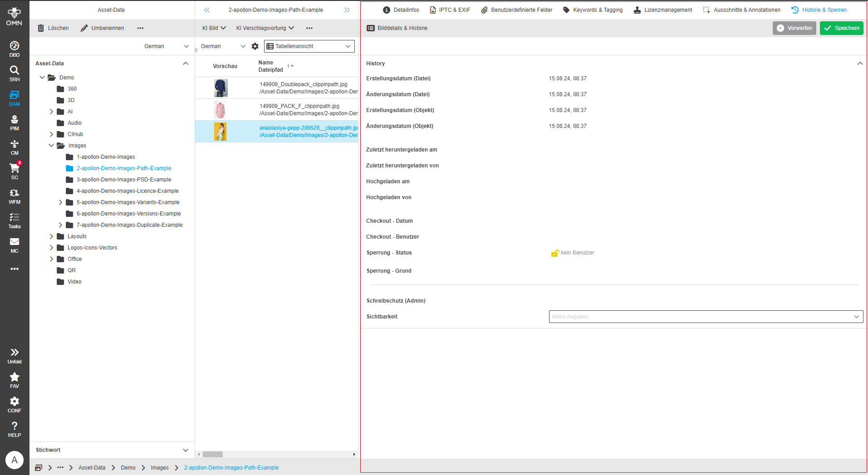This screenshot has width=868, height=475.
Task: Open the WFM workflow module
Action: coord(15,196)
